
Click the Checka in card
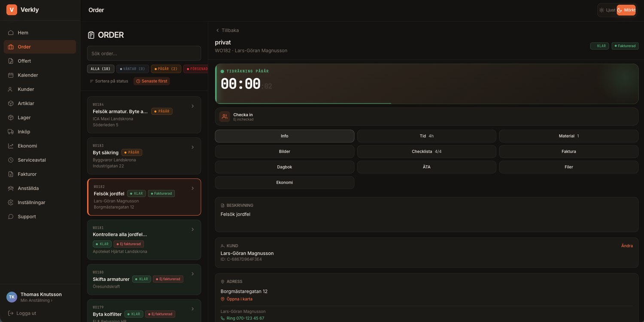[427, 117]
